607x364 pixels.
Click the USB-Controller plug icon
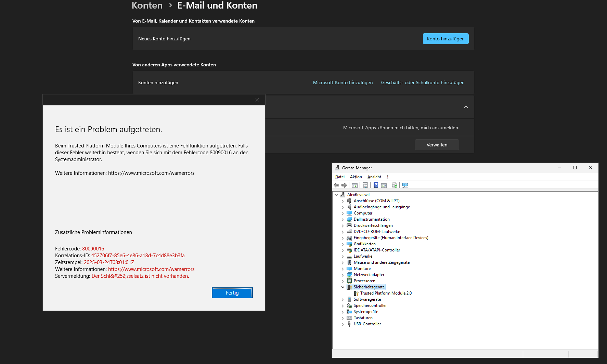349,324
